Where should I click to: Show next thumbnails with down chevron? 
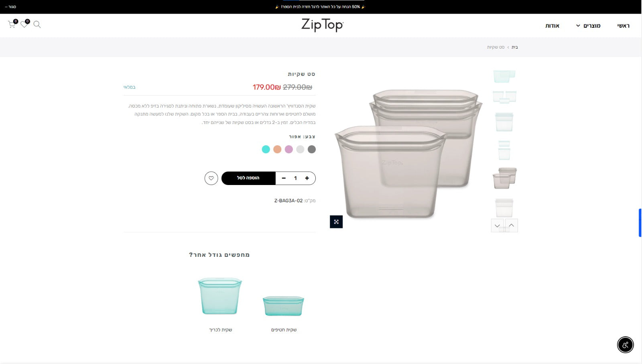click(x=498, y=226)
